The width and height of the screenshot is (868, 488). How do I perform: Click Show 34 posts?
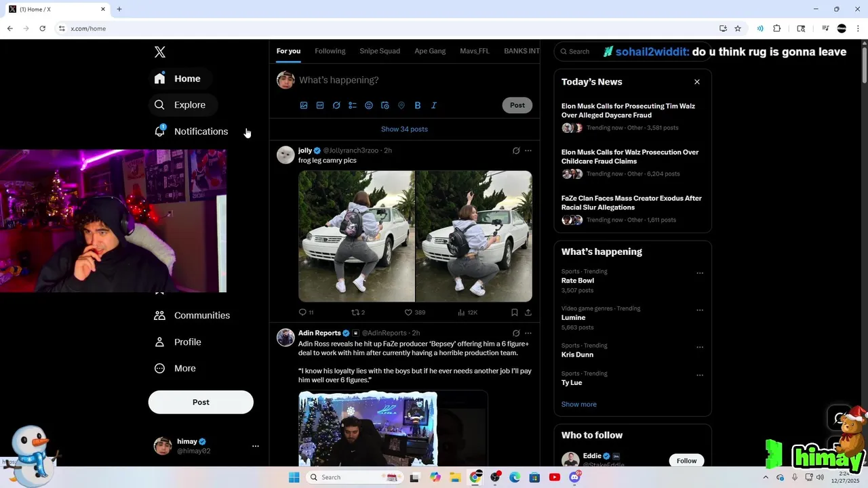click(x=404, y=129)
